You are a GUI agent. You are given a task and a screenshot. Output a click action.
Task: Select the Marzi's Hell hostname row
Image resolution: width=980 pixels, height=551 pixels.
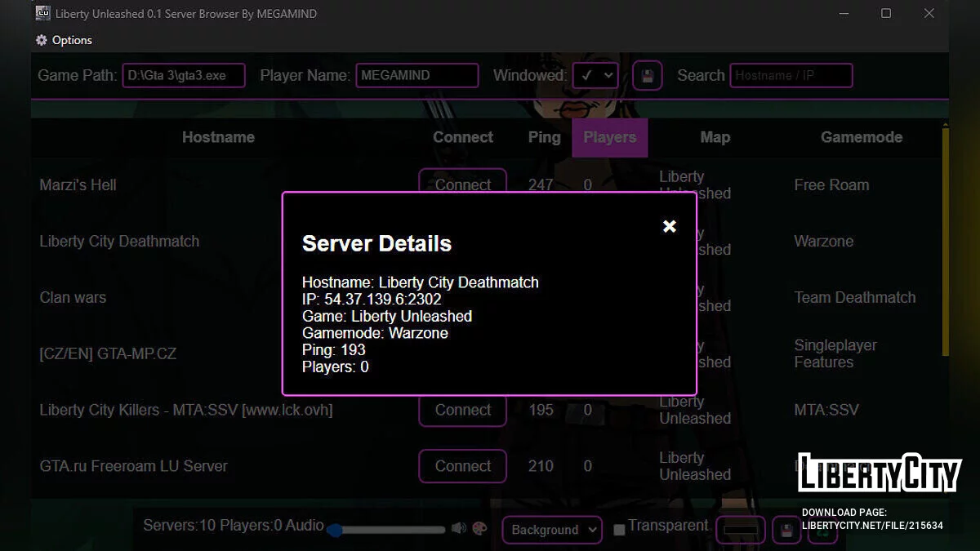(78, 184)
